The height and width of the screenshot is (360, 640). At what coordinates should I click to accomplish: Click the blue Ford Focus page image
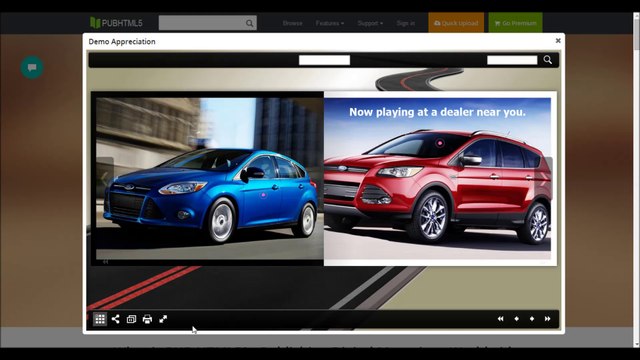[210, 178]
